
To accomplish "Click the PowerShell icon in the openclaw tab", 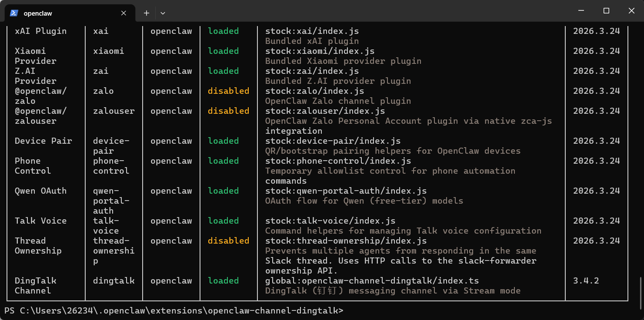I will [14, 13].
